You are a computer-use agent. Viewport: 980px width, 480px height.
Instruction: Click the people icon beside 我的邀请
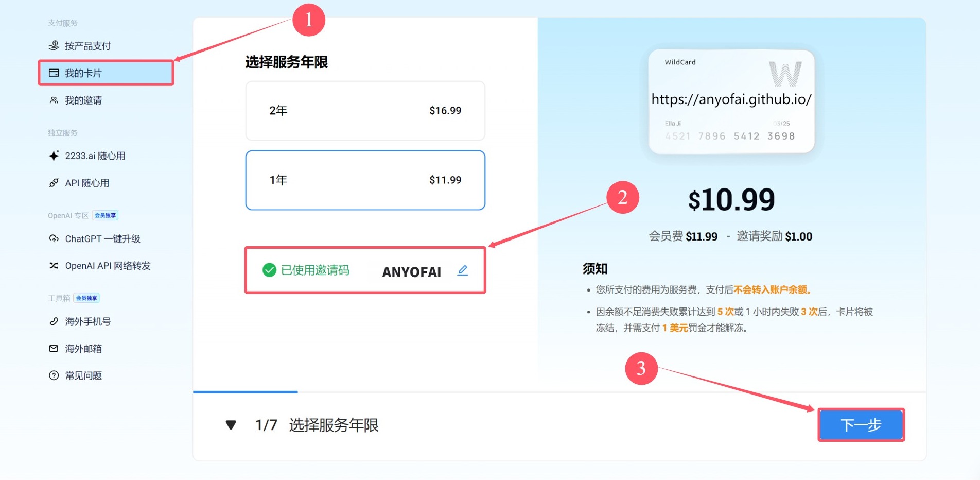point(54,100)
